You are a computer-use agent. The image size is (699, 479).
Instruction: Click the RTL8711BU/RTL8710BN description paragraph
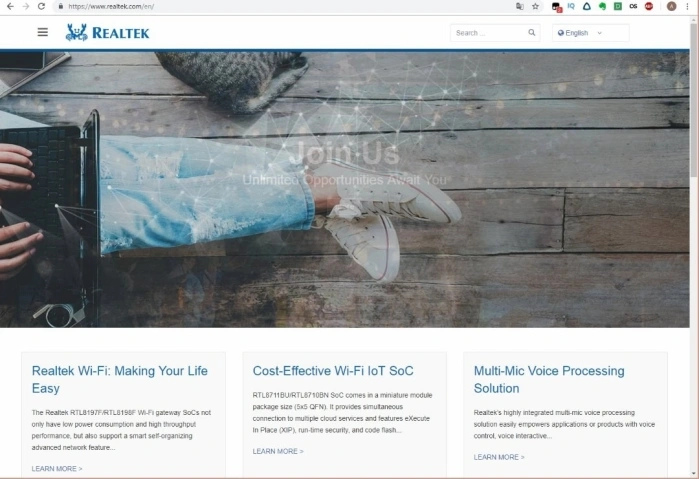(x=342, y=413)
